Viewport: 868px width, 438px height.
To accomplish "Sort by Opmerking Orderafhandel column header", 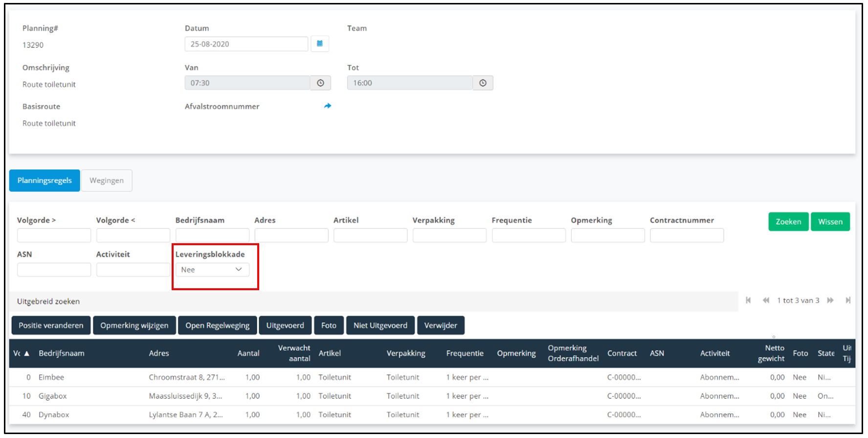I will pos(573,353).
